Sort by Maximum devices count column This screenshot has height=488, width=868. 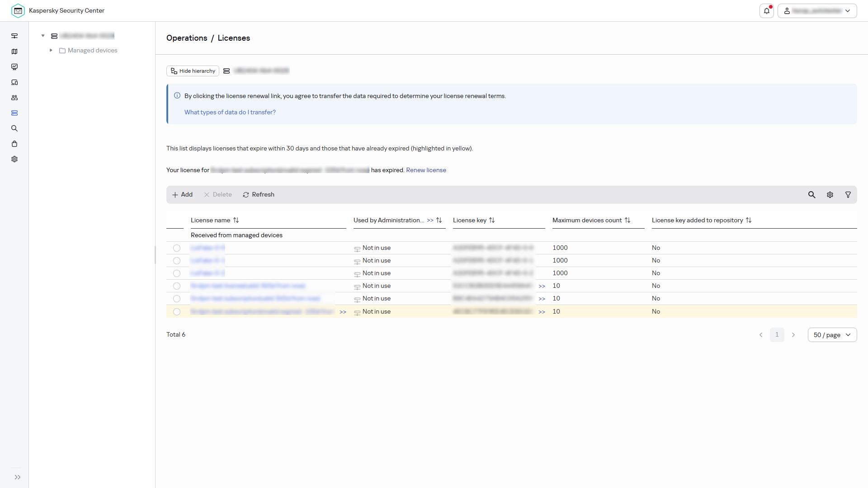coord(627,220)
